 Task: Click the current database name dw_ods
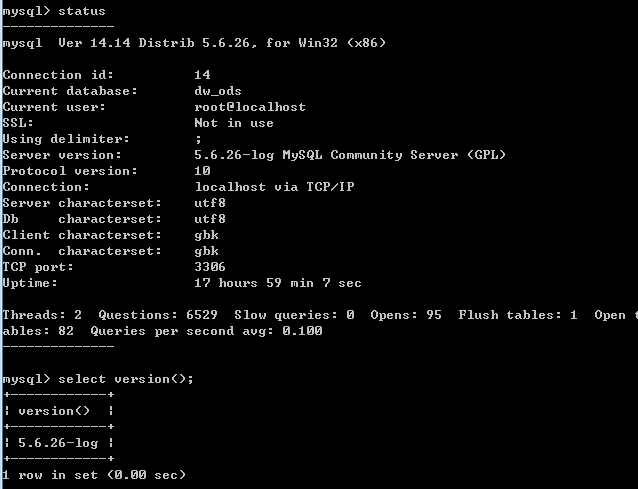pyautogui.click(x=218, y=91)
